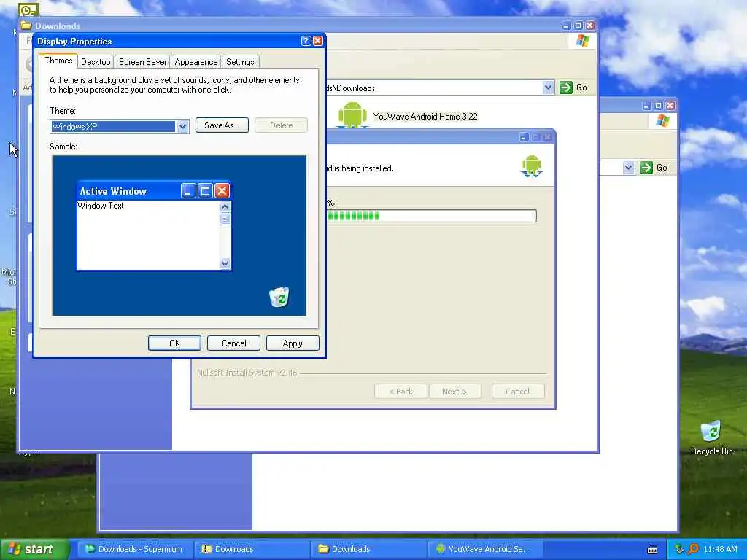Maximize the rear Downloads window
The width and height of the screenshot is (747, 560).
coord(658,105)
